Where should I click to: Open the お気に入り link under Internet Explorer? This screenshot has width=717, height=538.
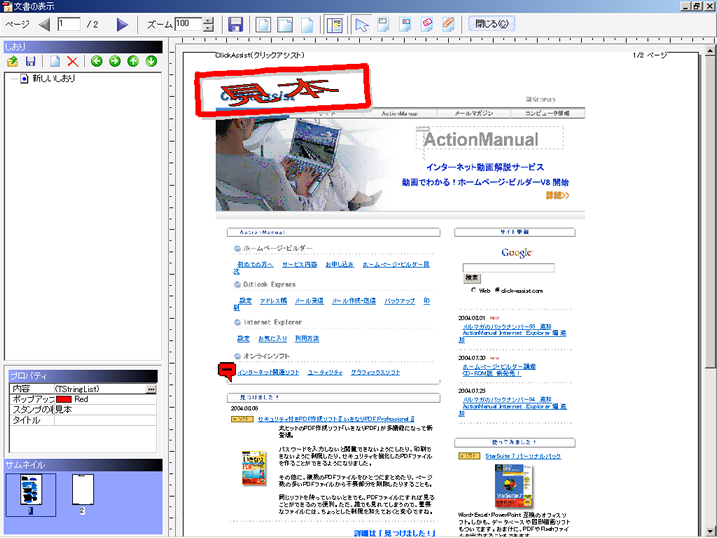click(273, 339)
